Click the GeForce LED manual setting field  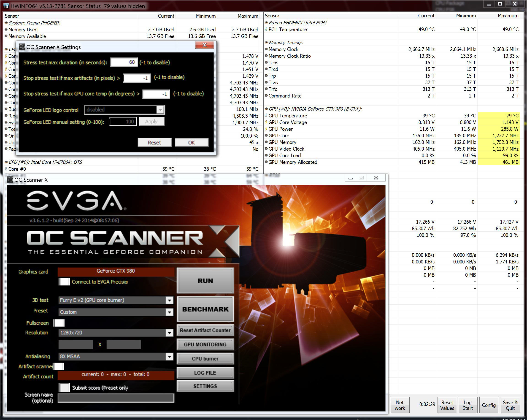tap(123, 122)
